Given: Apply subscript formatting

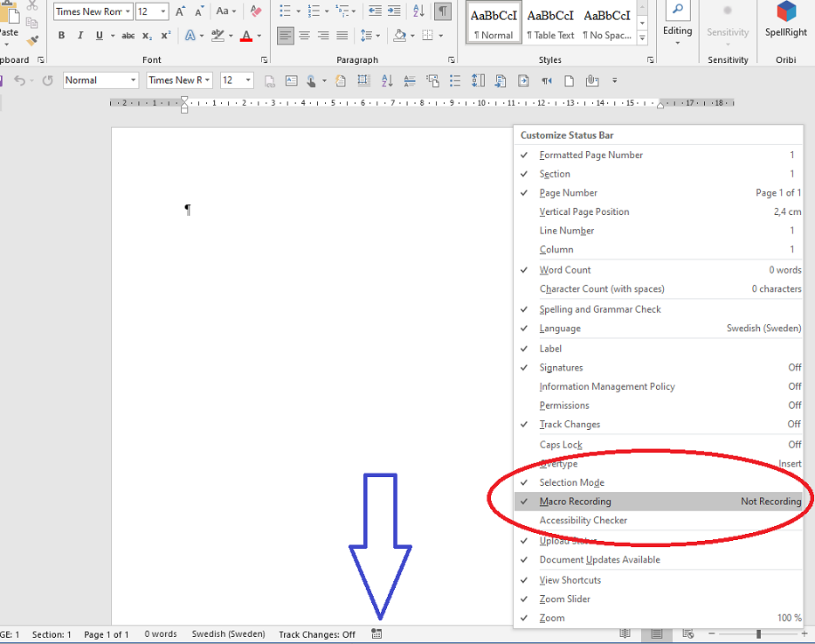Looking at the screenshot, I should pos(147,35).
